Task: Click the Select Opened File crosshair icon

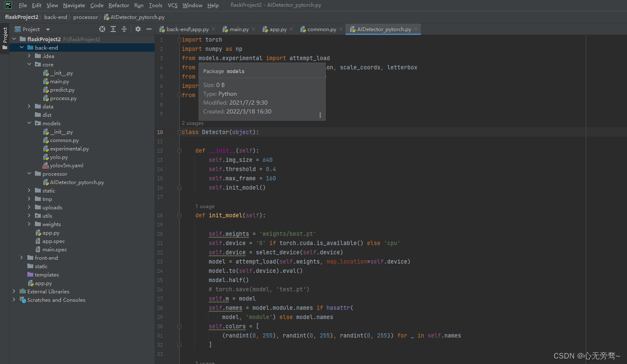Action: [102, 29]
